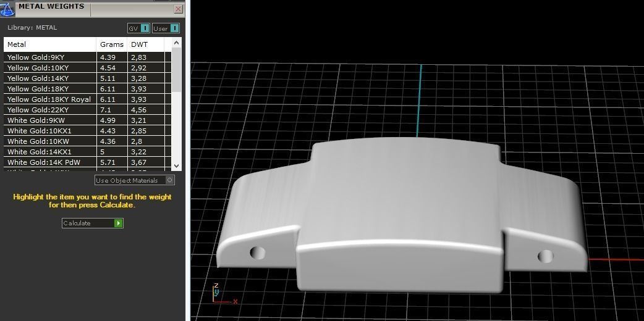Select the Yellow Gold:22KY row
The width and height of the screenshot is (644, 321).
(88, 110)
